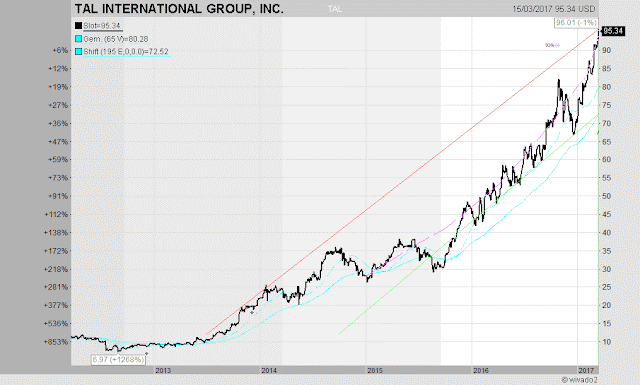This screenshot has height=385, width=640.
Task: Click the '+73%' label on percent axis
Action: (x=58, y=178)
